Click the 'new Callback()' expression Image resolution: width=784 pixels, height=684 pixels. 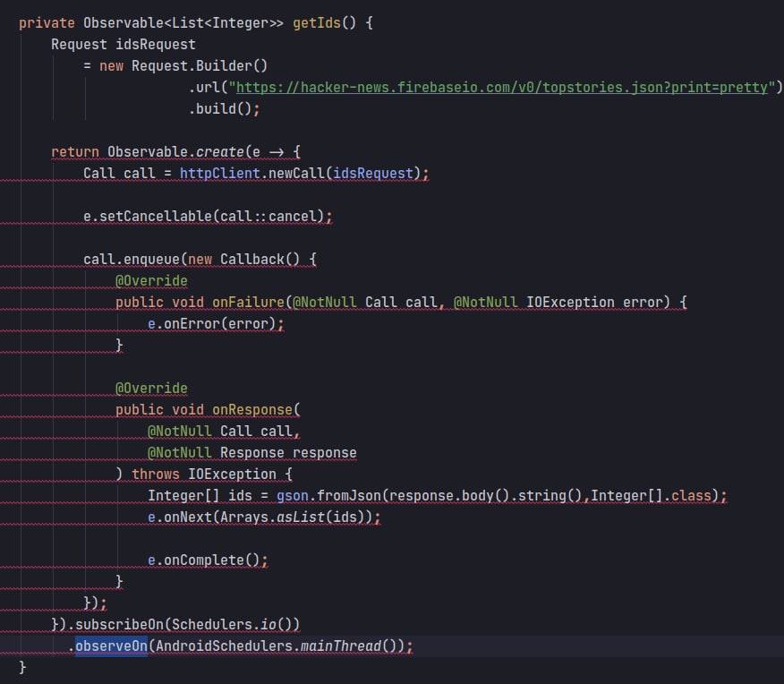tap(244, 260)
